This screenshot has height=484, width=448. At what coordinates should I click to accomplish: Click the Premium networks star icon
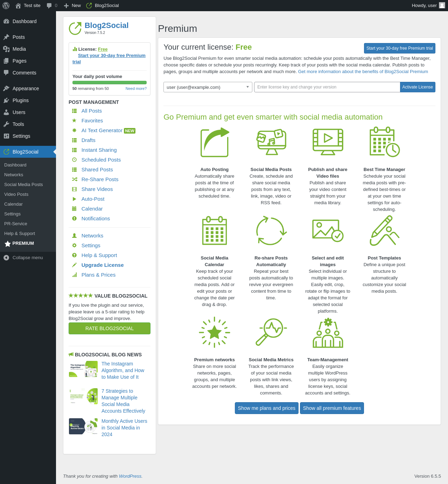(x=215, y=332)
